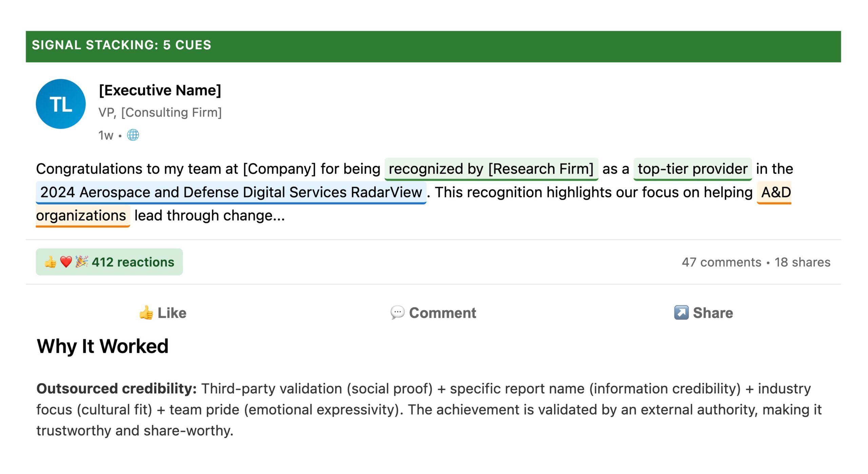Click highlighted 'top-tier provider' phrase
This screenshot has width=868, height=474.
point(692,169)
